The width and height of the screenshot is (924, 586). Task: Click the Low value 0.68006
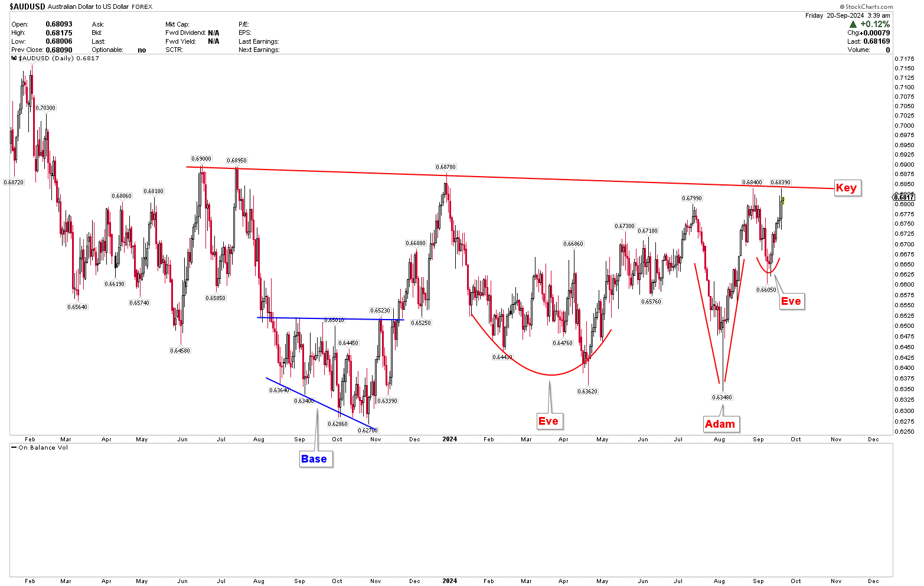[59, 41]
